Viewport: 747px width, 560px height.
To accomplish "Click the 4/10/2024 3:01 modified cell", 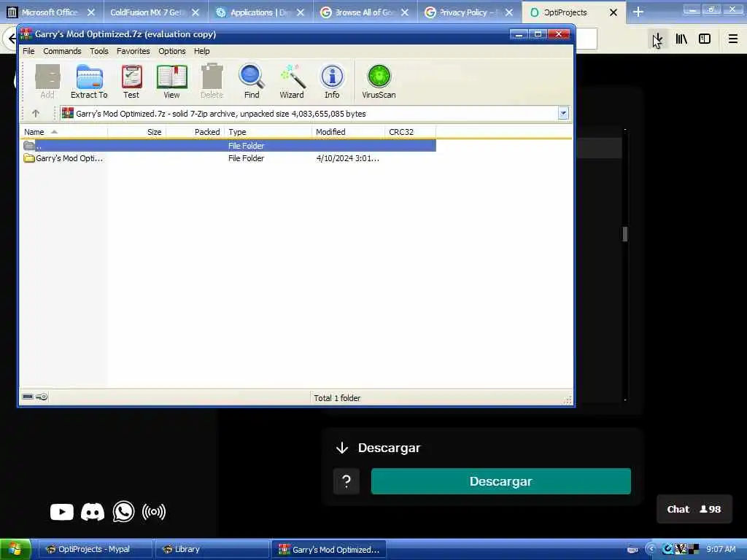I will tap(348, 158).
